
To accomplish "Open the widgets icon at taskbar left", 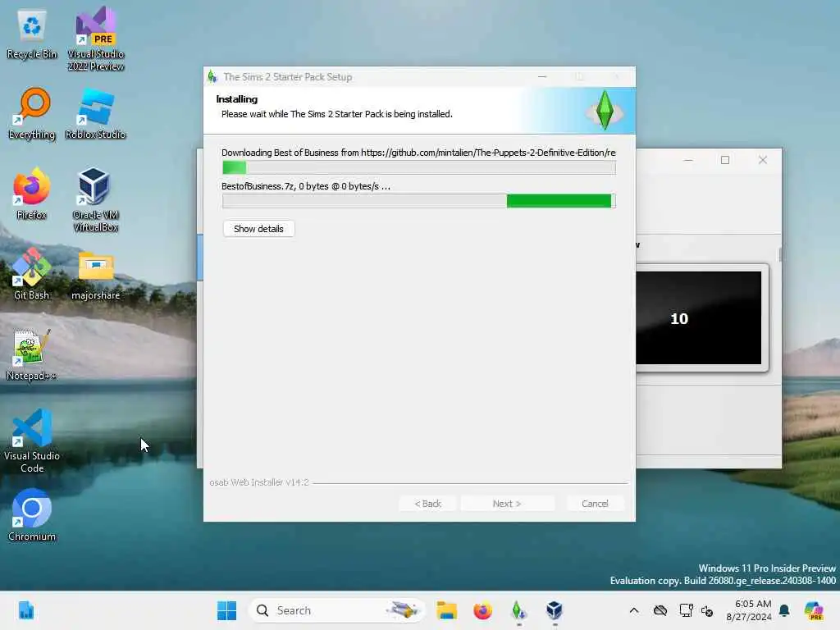I will point(25,610).
